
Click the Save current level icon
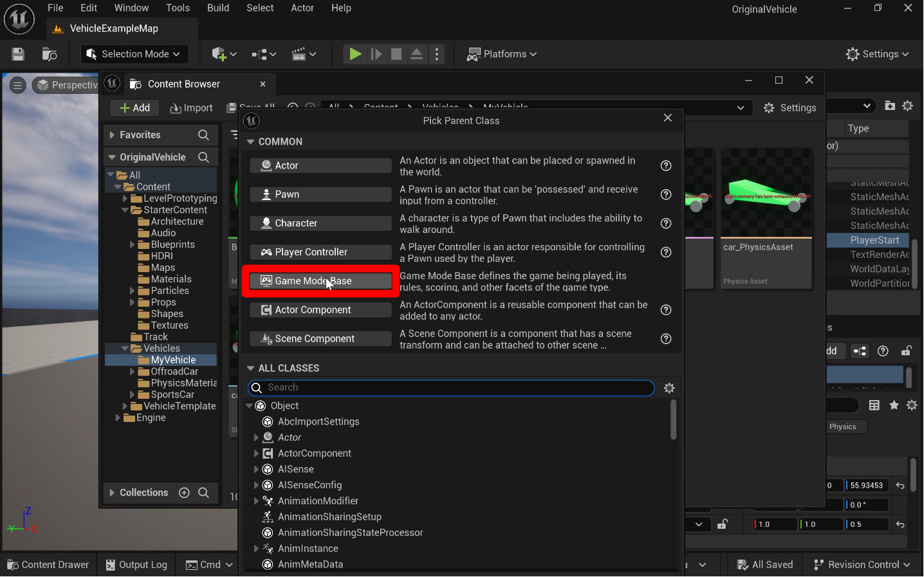(18, 54)
